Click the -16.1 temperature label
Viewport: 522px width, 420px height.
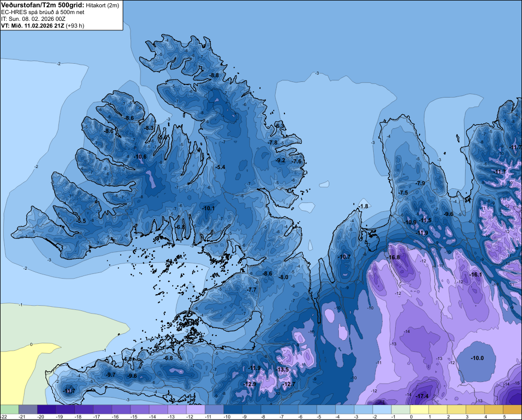click(476, 274)
